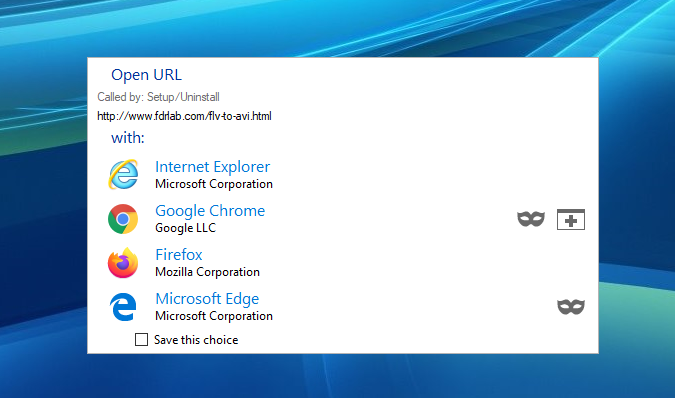Click the Save this choice label

tap(196, 340)
